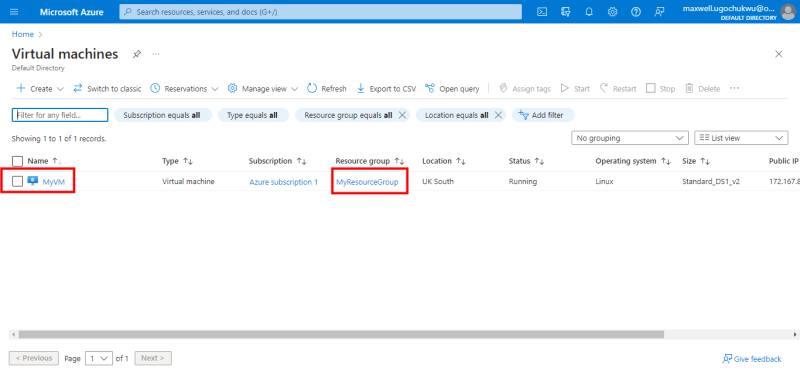Expand the No grouping dropdown
Image resolution: width=800 pixels, height=377 pixels.
point(630,138)
